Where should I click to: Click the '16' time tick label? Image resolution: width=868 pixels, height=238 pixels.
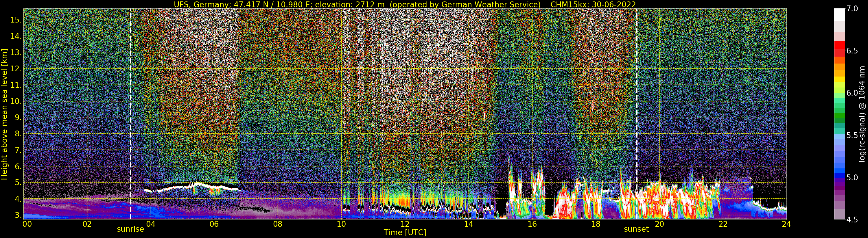pyautogui.click(x=532, y=224)
